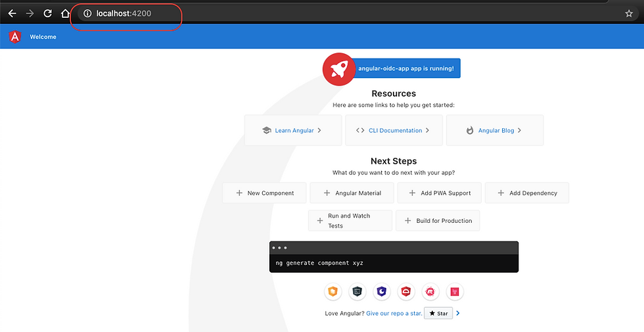Screen dimensions: 644x332
Task: Open the red Protractor shield icon
Action: pyautogui.click(x=406, y=292)
